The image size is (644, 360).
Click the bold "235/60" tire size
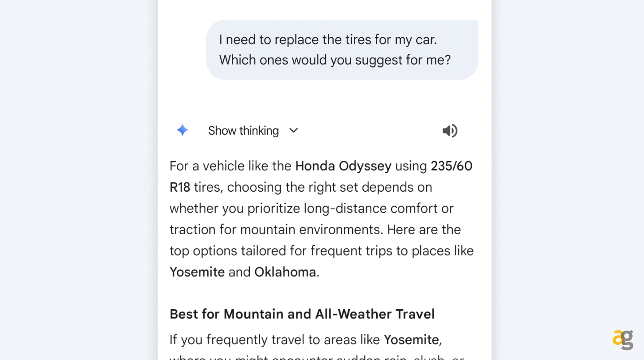tap(451, 166)
